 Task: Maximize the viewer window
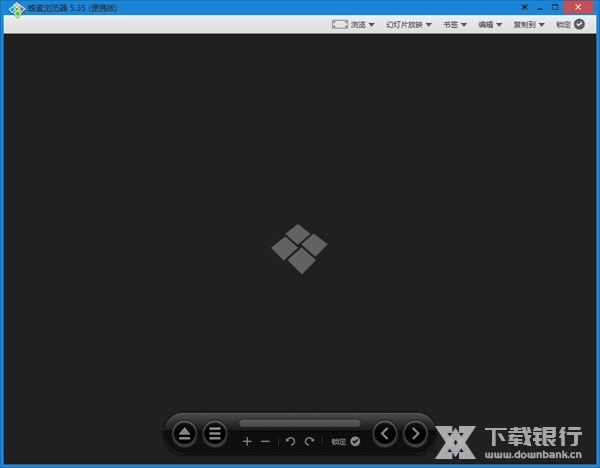(556, 7)
